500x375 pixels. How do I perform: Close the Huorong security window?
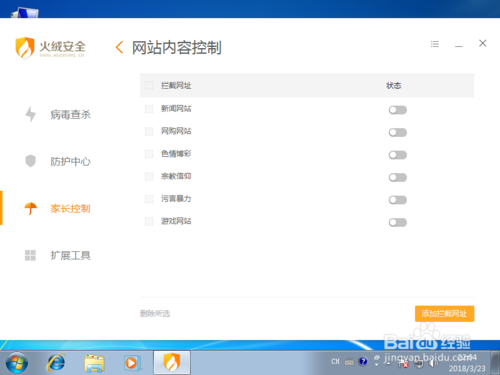483,43
